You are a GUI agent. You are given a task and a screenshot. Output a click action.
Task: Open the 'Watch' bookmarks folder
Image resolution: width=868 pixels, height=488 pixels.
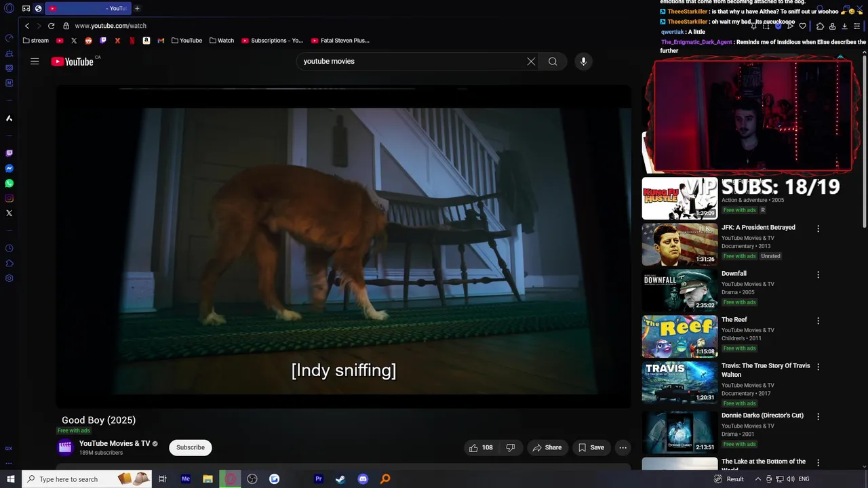222,41
